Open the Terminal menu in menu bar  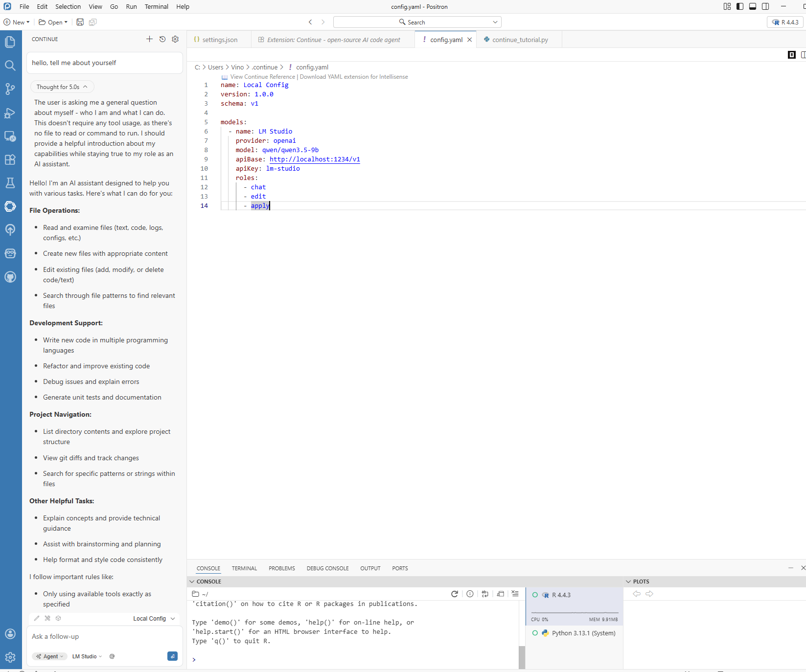pos(156,6)
